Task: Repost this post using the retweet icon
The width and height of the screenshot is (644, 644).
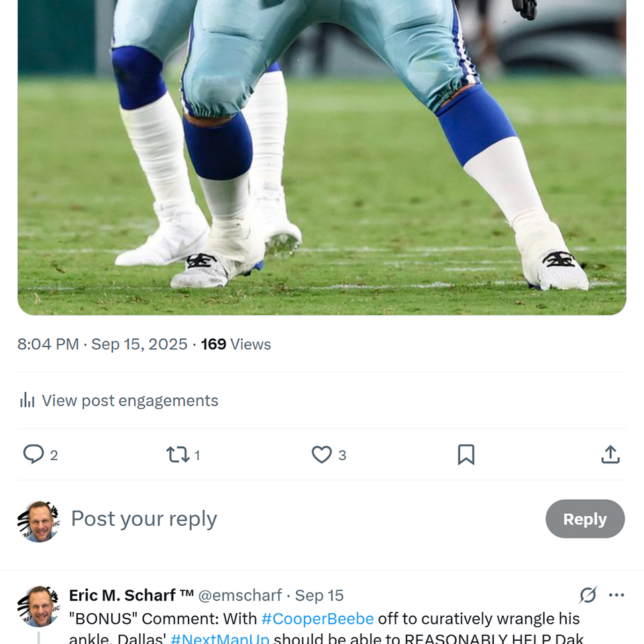Action: pos(178,455)
